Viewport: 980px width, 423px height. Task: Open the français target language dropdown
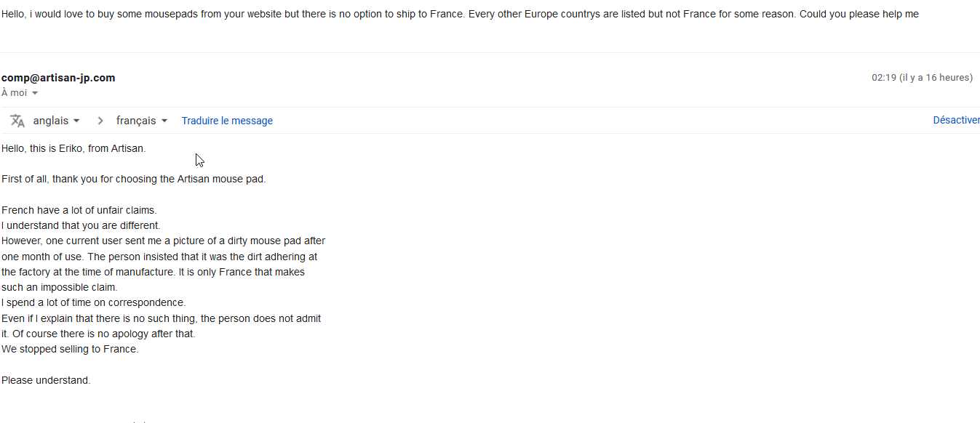coord(142,121)
